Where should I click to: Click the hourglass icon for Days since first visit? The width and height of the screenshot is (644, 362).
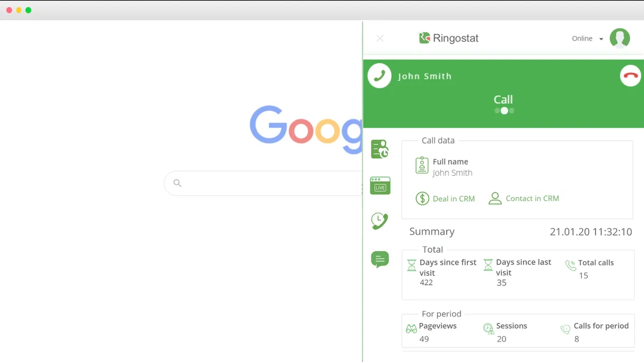412,265
